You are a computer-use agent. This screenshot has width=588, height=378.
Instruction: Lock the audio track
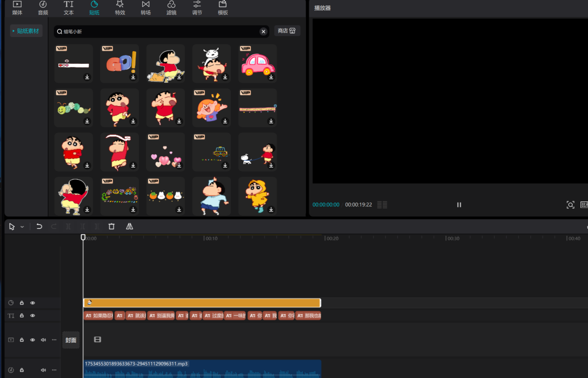click(22, 370)
